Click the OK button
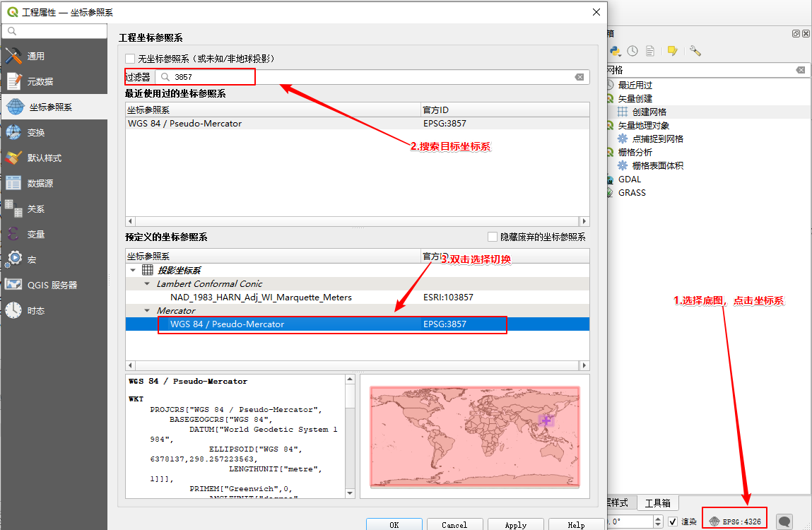812x530 pixels. (394, 524)
